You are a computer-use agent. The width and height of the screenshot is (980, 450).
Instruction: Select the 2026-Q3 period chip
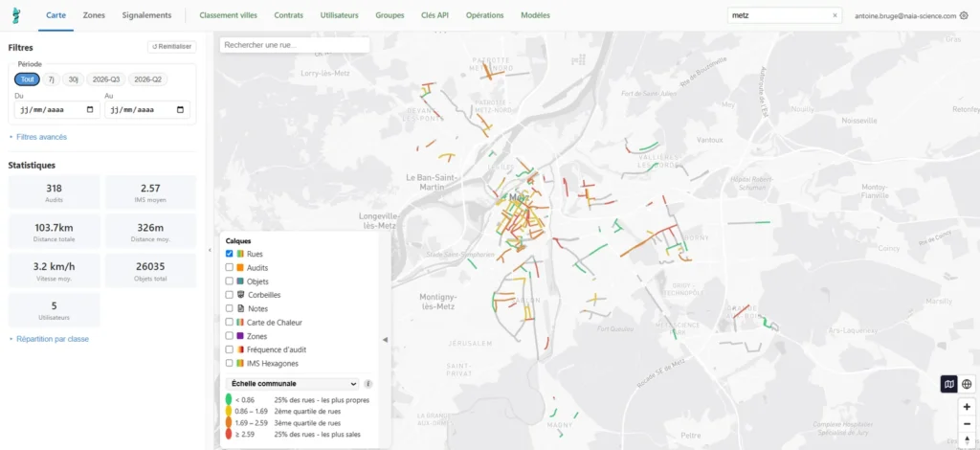(106, 79)
